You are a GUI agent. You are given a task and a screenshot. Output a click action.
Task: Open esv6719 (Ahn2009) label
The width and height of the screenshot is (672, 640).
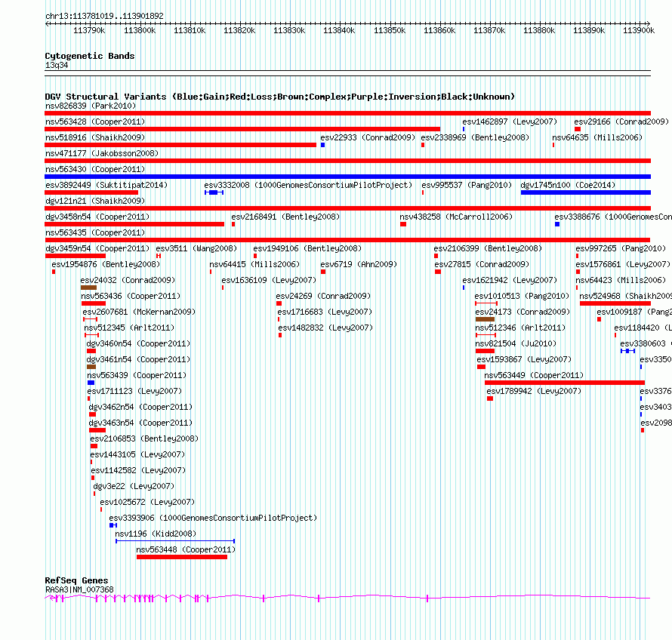359,264
